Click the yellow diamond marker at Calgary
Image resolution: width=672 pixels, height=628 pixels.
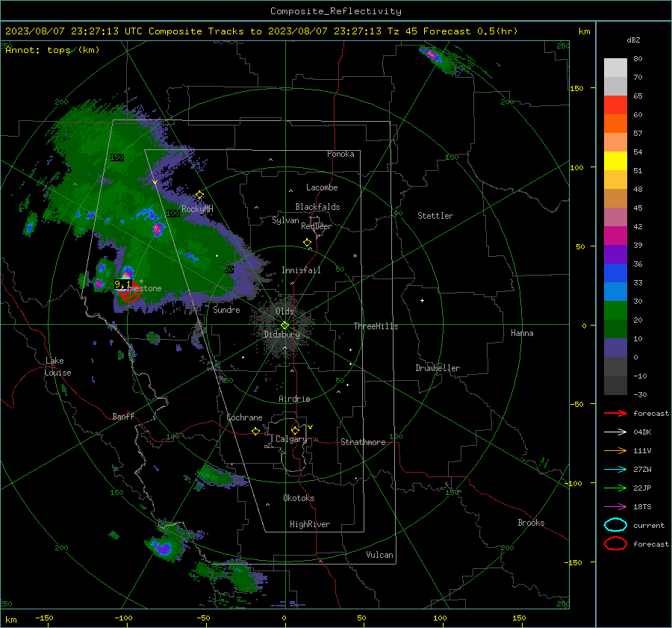(295, 430)
